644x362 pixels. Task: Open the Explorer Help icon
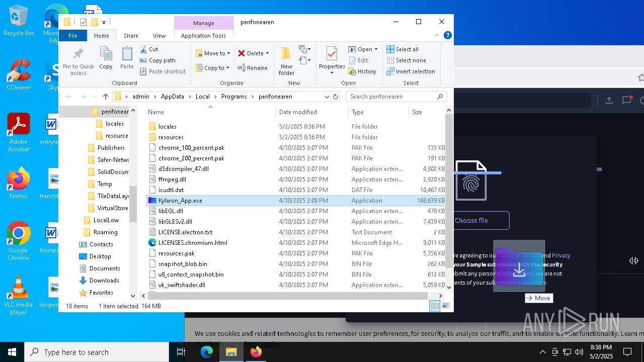(x=447, y=35)
